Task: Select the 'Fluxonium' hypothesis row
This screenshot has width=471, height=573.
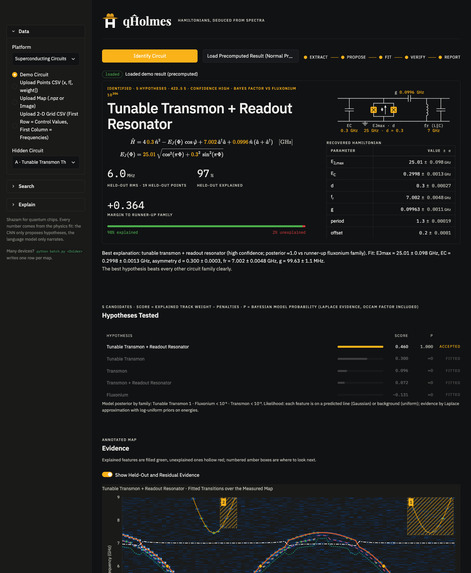Action: pos(281,395)
